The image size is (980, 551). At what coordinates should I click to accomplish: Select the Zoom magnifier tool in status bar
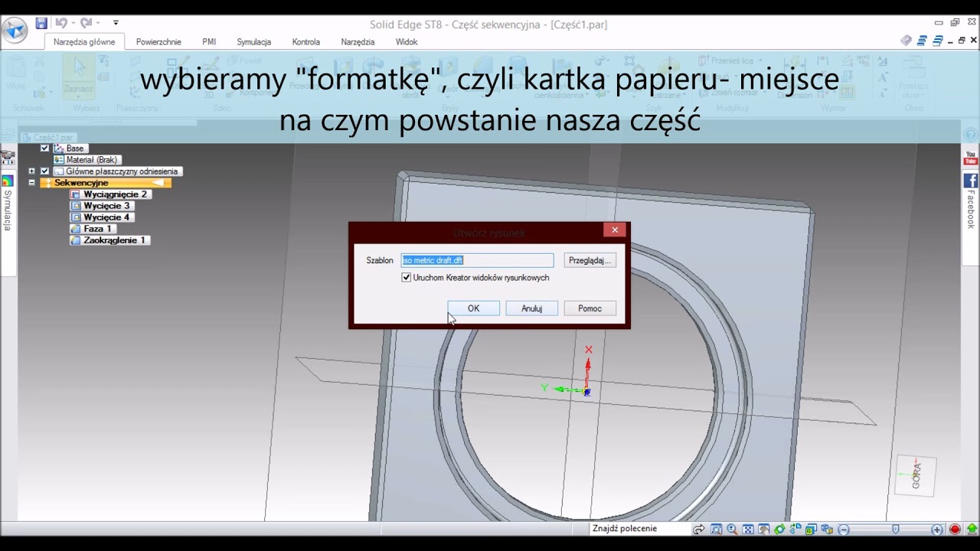click(x=733, y=530)
